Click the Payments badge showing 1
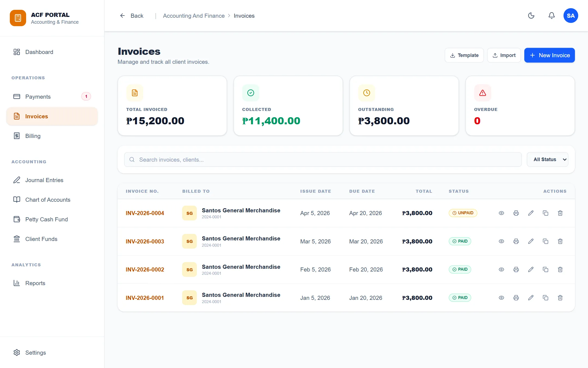 pyautogui.click(x=86, y=96)
